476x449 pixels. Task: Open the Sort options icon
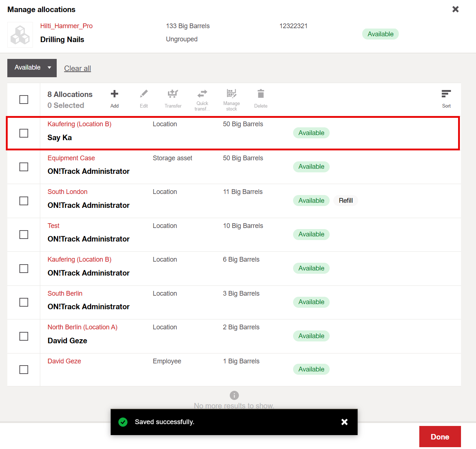click(x=446, y=94)
